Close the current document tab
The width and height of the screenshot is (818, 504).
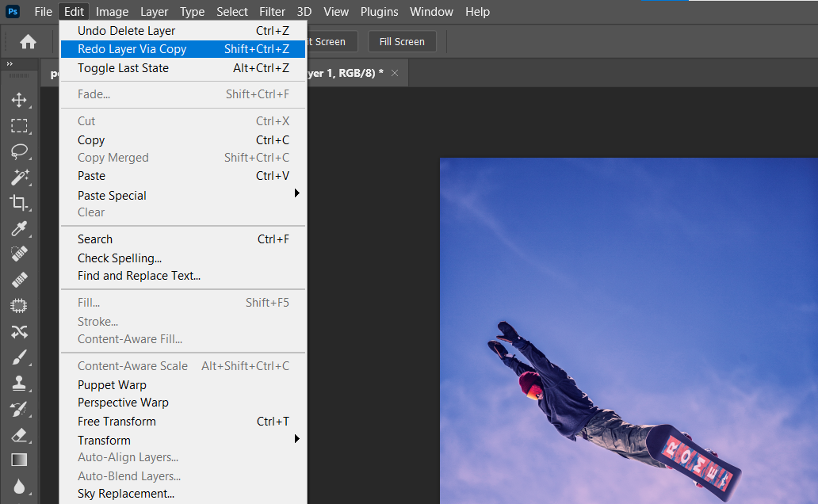click(395, 71)
